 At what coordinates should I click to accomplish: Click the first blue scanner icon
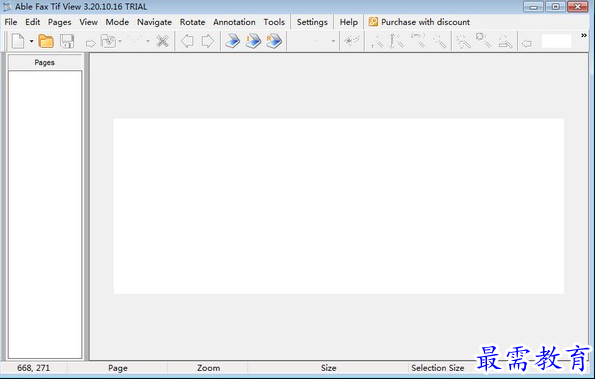point(233,41)
